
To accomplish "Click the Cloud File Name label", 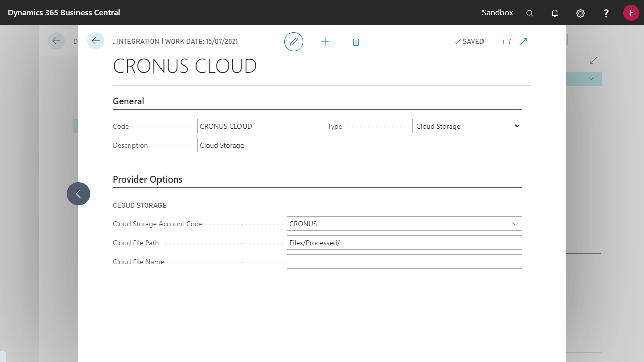I will (x=138, y=262).
